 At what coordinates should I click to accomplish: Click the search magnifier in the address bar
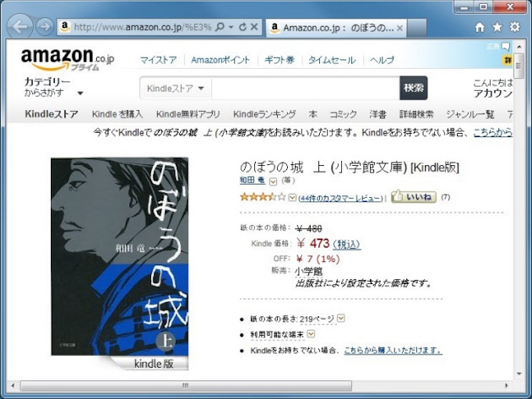pyautogui.click(x=220, y=27)
